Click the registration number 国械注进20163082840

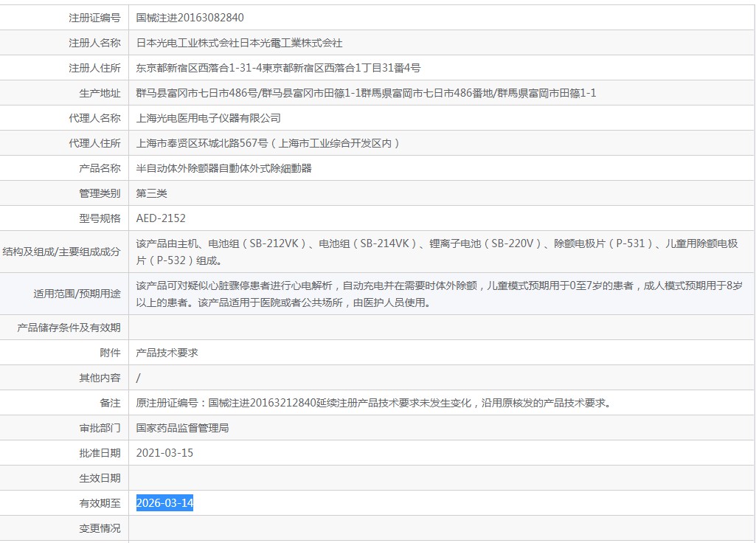pyautogui.click(x=190, y=18)
